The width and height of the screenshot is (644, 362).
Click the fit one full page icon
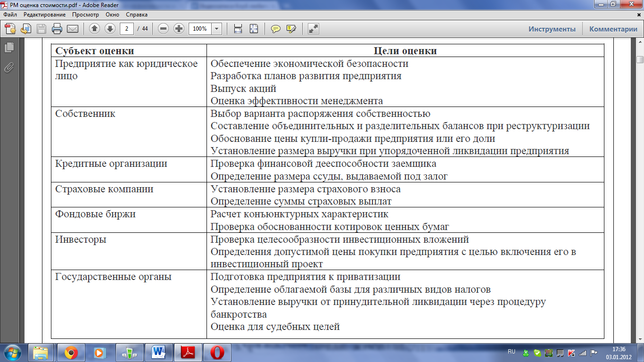(x=254, y=29)
